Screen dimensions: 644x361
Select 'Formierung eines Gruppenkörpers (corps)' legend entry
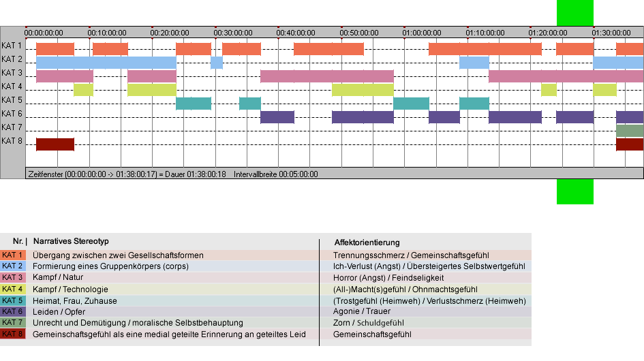(111, 266)
